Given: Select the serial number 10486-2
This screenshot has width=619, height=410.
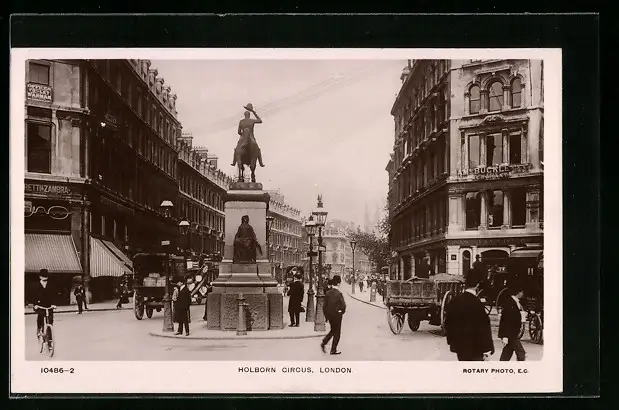Looking at the screenshot, I should click(57, 370).
